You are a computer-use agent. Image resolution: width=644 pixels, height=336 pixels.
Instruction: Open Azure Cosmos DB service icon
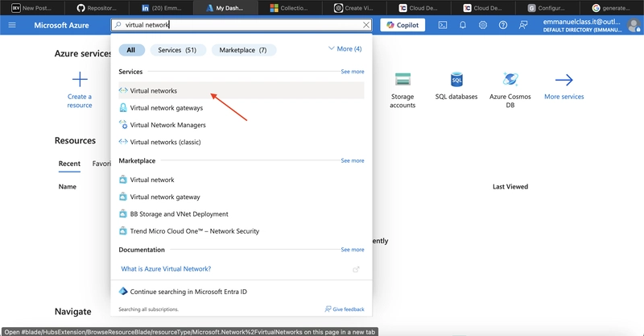click(x=510, y=79)
